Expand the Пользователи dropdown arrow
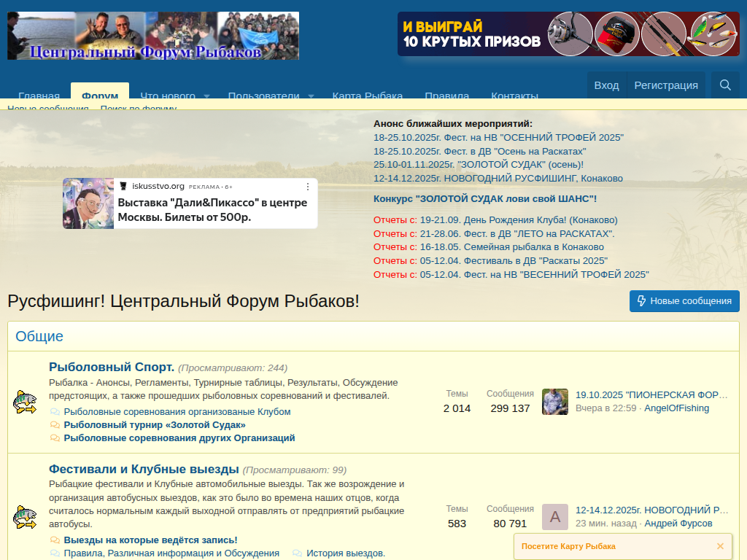This screenshot has width=747, height=560. 311,96
